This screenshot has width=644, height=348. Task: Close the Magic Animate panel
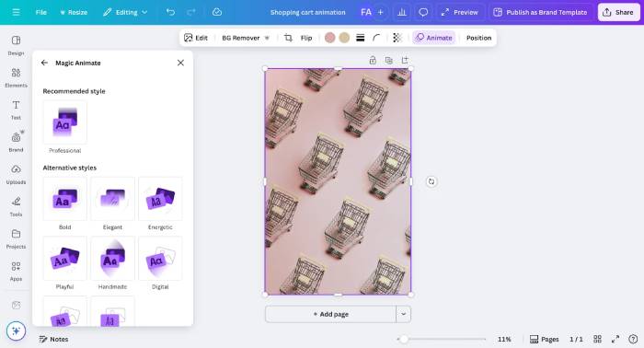180,63
